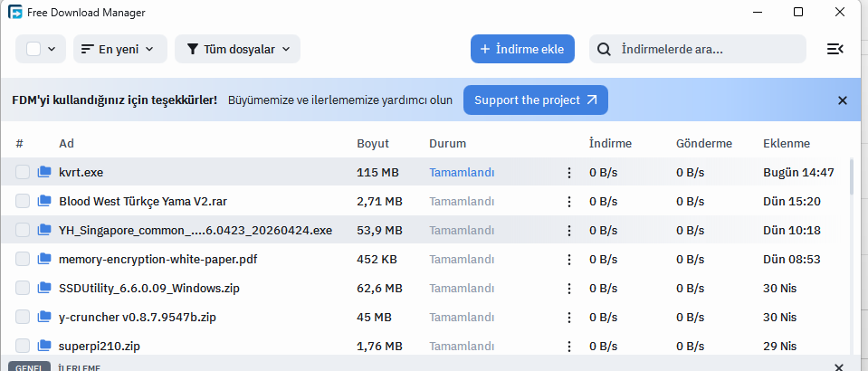This screenshot has height=371, width=868.
Task: Tick checkbox for YH_Singapore_common exe row
Action: 23,230
